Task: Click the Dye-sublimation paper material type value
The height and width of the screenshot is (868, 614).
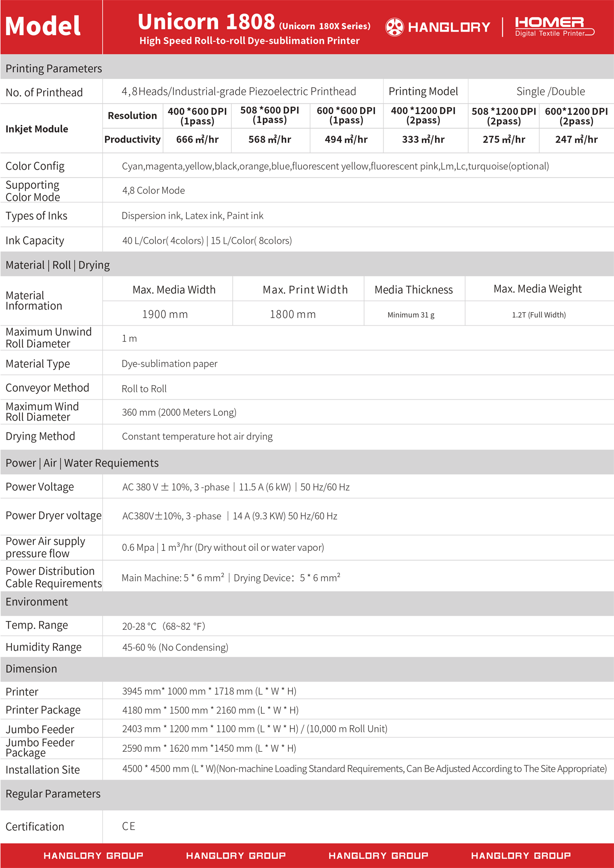Action: tap(169, 364)
